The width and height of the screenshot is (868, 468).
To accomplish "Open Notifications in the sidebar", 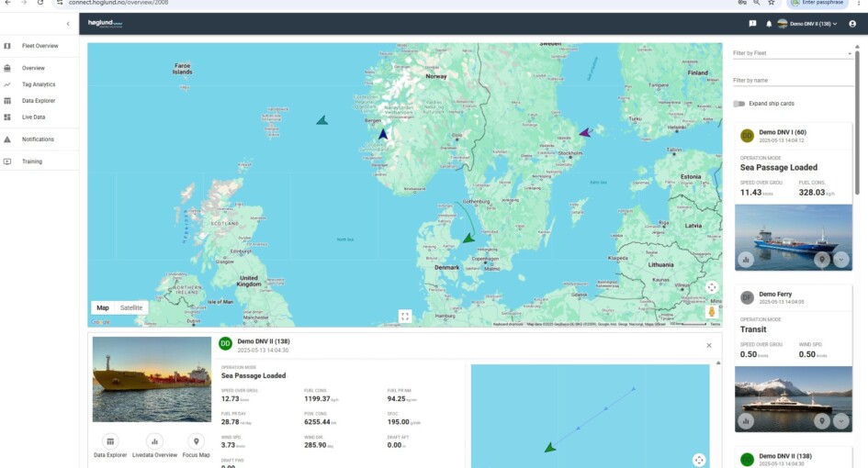I will click(38, 139).
